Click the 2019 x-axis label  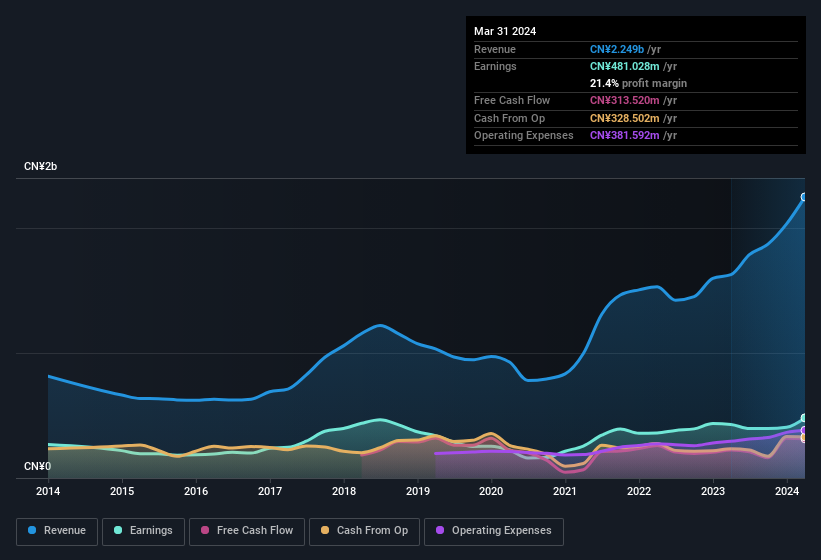(x=417, y=491)
